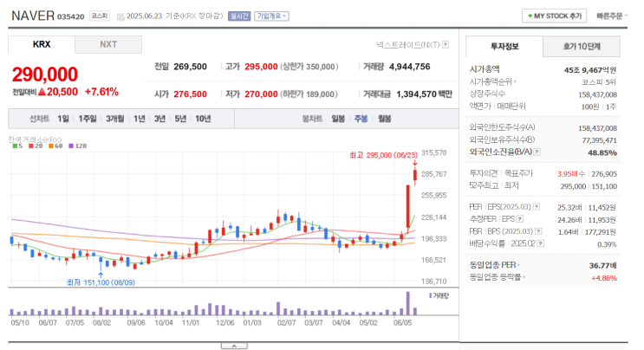Select 일봉 candlestick chart
This screenshot has height=350, width=644.
click(338, 119)
